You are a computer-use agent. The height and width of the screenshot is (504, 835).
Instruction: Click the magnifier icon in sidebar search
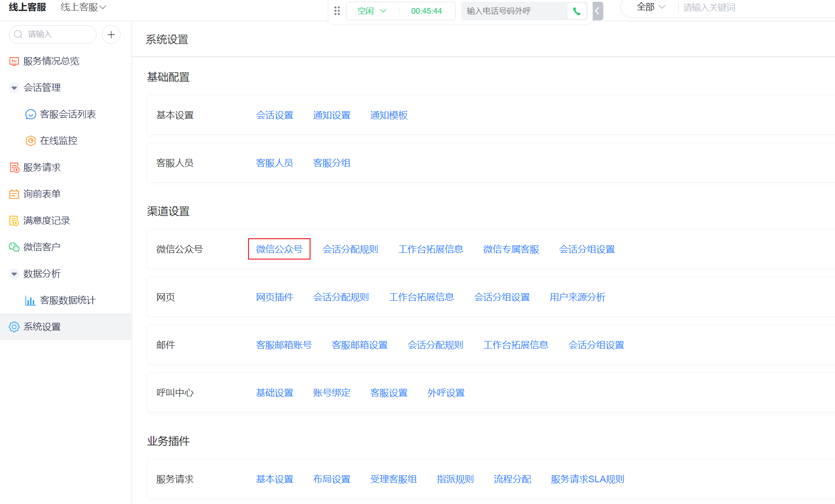[18, 34]
